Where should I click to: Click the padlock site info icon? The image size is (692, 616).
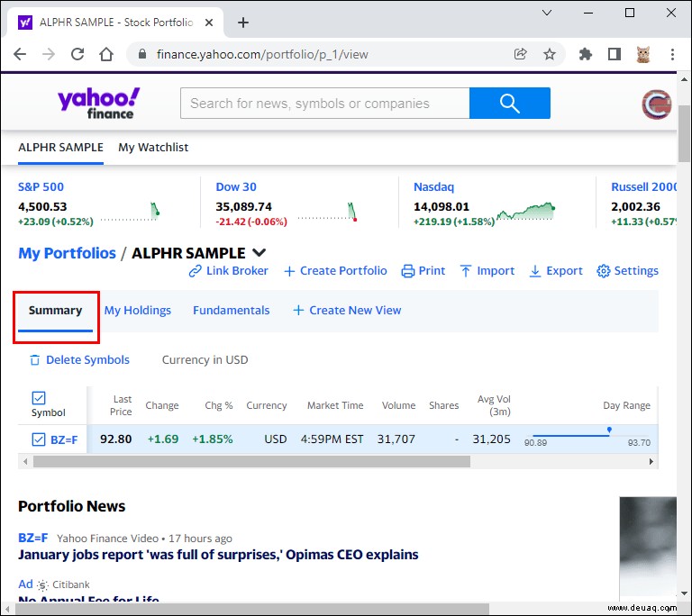pyautogui.click(x=142, y=54)
